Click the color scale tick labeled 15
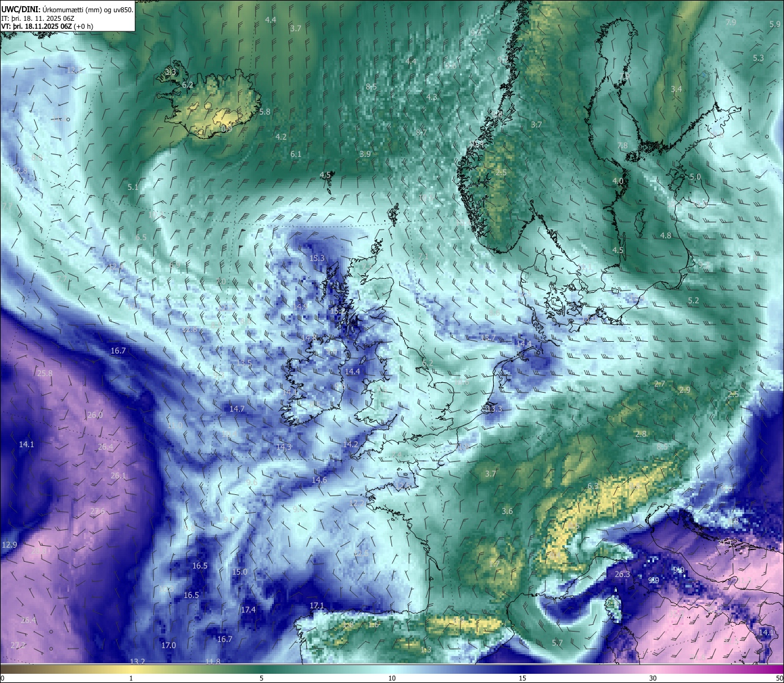The width and height of the screenshot is (784, 683). [x=522, y=678]
